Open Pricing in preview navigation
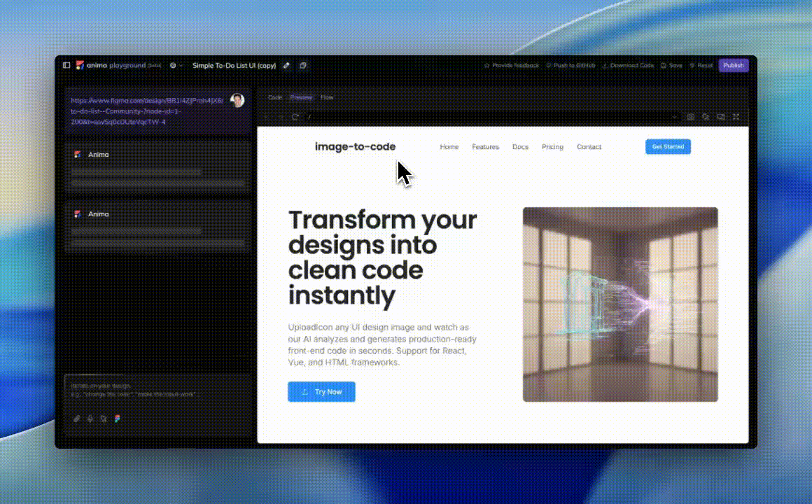The image size is (812, 504). coord(552,146)
